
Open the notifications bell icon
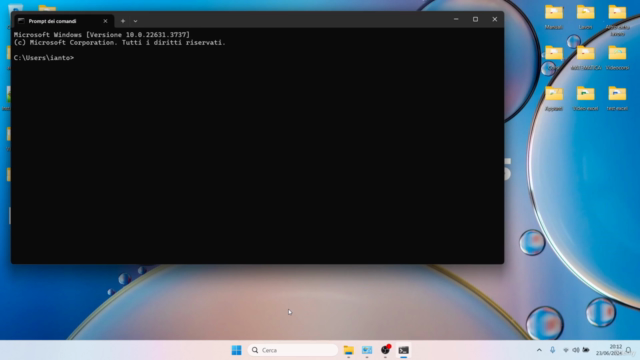629,350
